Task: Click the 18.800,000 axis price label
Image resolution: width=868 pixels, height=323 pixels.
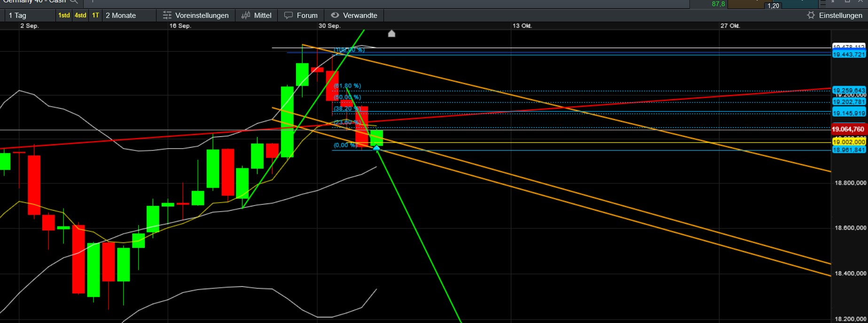Action: 850,183
